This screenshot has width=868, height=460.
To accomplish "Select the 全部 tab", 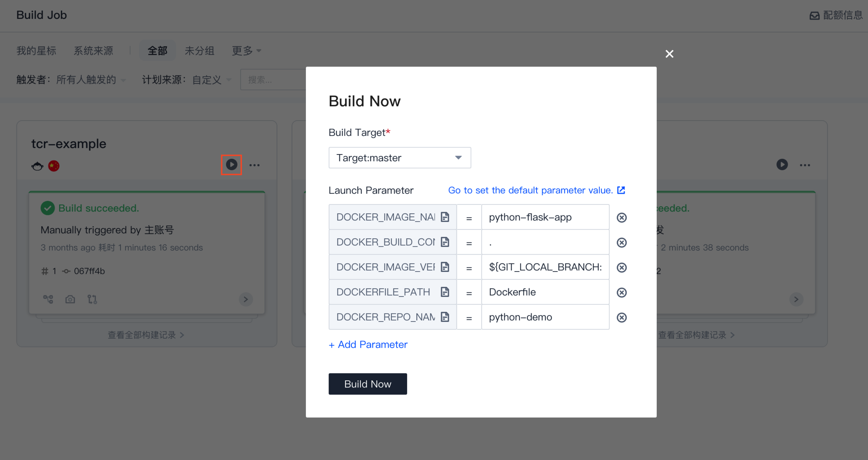I will (x=157, y=51).
